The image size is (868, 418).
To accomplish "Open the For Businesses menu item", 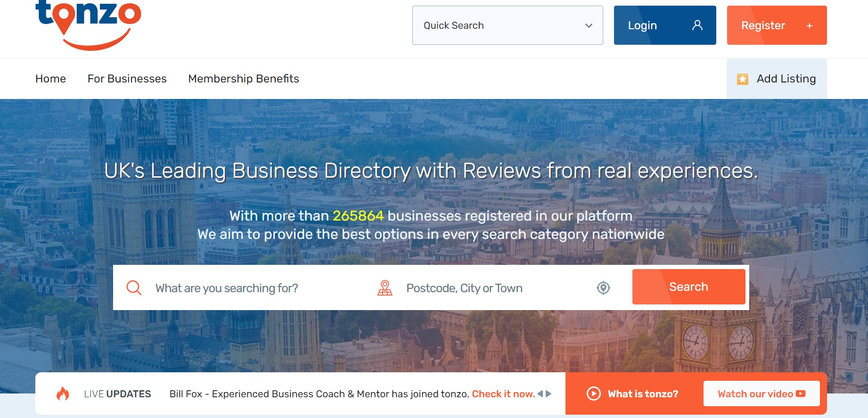I will (x=127, y=79).
